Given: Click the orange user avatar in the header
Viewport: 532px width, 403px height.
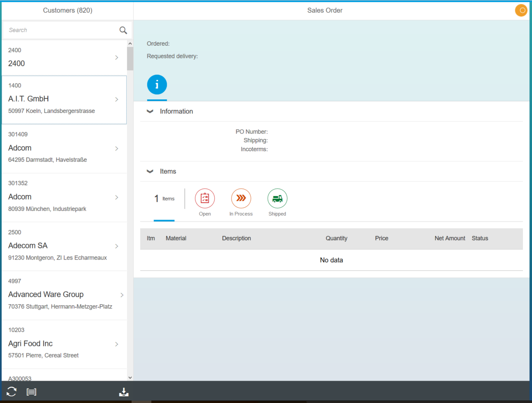Looking at the screenshot, I should pos(521,10).
